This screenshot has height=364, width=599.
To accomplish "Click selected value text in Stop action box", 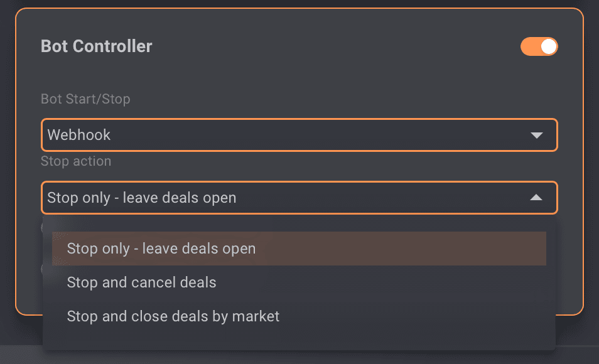I will pos(142,198).
